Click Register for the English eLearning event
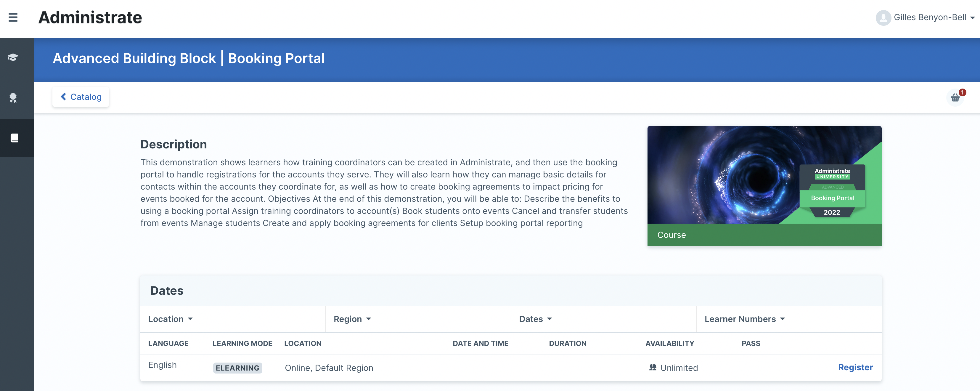Image resolution: width=980 pixels, height=391 pixels. [x=855, y=367]
